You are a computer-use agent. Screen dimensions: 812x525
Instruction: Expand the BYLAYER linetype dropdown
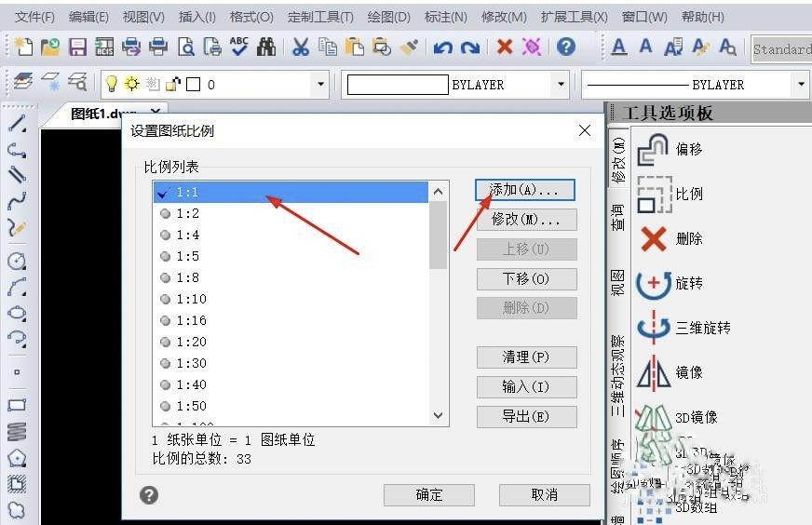(x=801, y=84)
